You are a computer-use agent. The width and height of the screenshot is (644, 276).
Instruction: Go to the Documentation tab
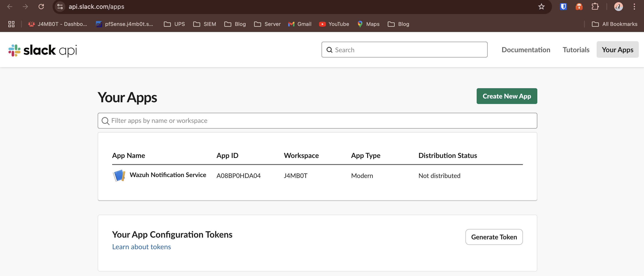point(526,50)
